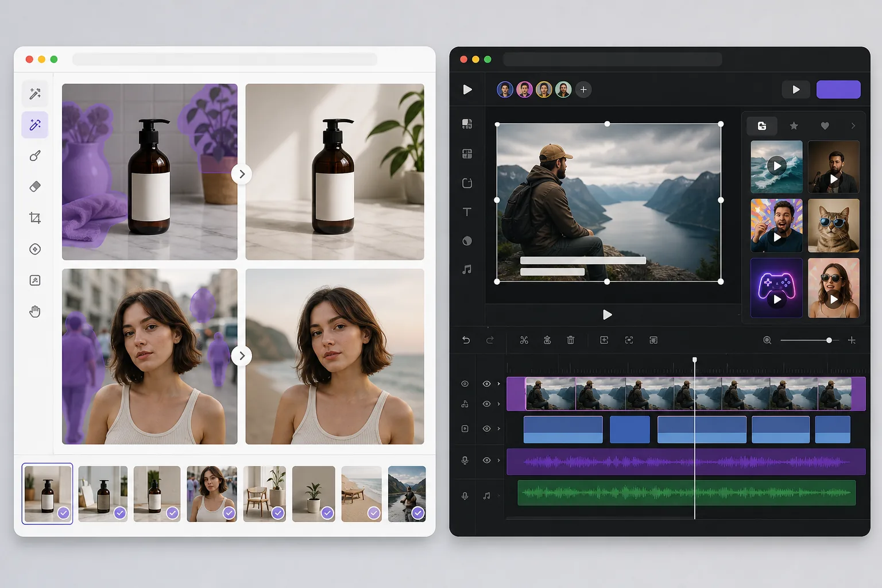The height and width of the screenshot is (588, 882).
Task: Open the filter circle icon below the text tool
Action: [467, 241]
